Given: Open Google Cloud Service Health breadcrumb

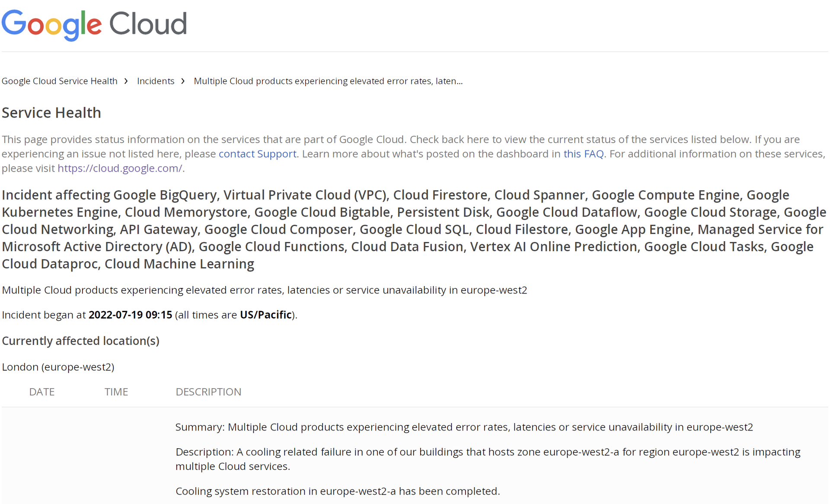Looking at the screenshot, I should 60,81.
